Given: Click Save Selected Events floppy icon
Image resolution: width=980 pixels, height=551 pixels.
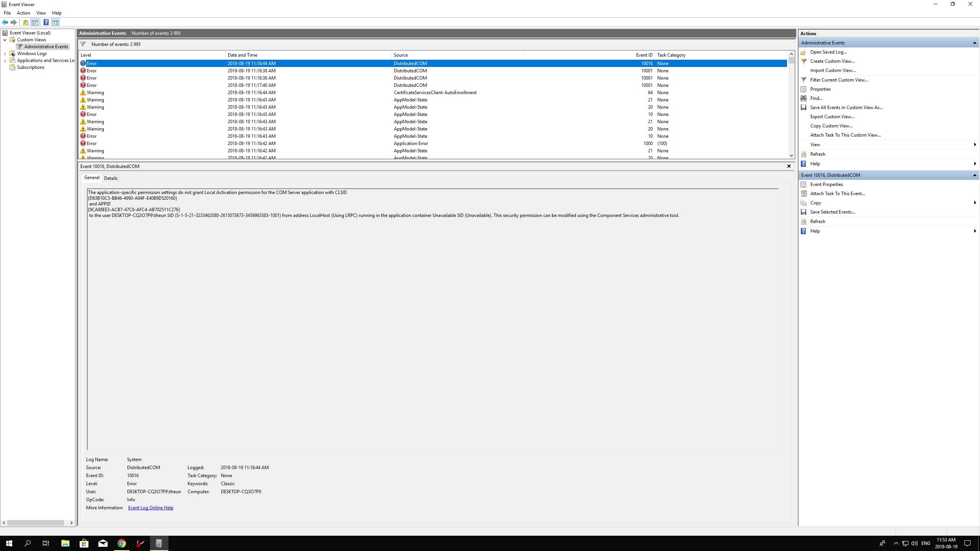Looking at the screenshot, I should 804,212.
